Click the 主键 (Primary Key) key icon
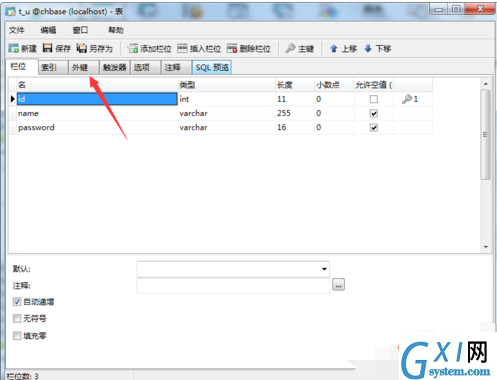Screen dimensions: 497x380 290,48
